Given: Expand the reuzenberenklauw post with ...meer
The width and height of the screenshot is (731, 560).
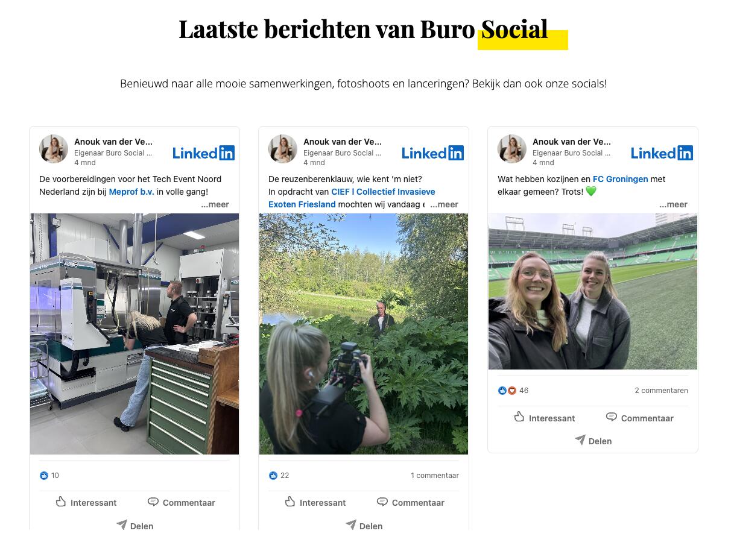Looking at the screenshot, I should coord(445,204).
